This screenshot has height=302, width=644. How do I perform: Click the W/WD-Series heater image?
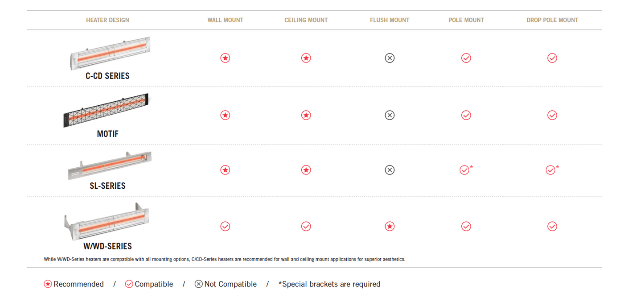107,222
